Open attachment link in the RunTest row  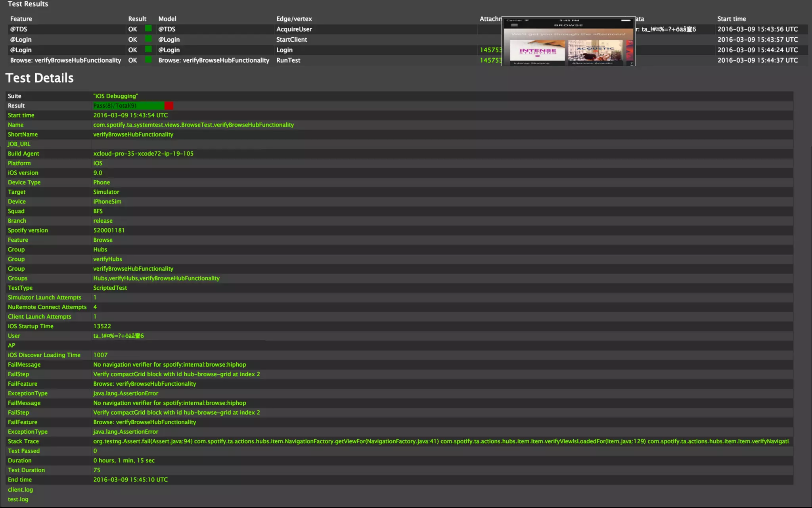(490, 60)
